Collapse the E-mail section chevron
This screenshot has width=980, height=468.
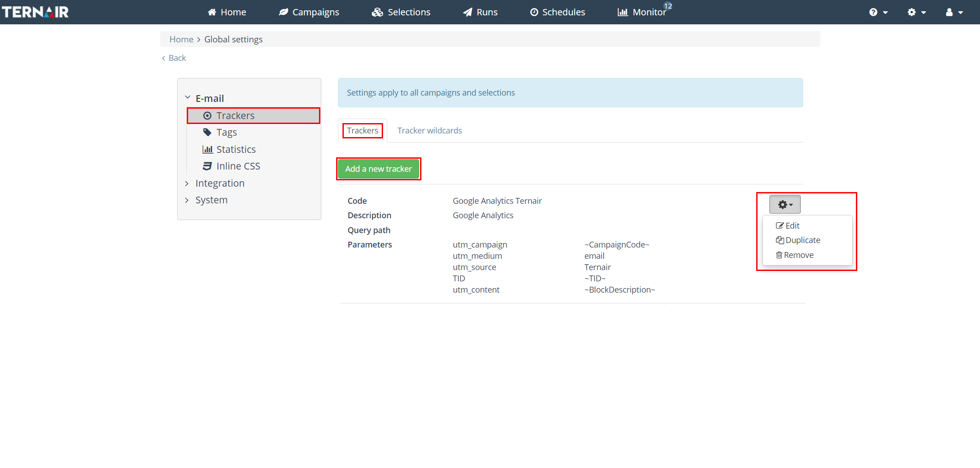tap(188, 97)
